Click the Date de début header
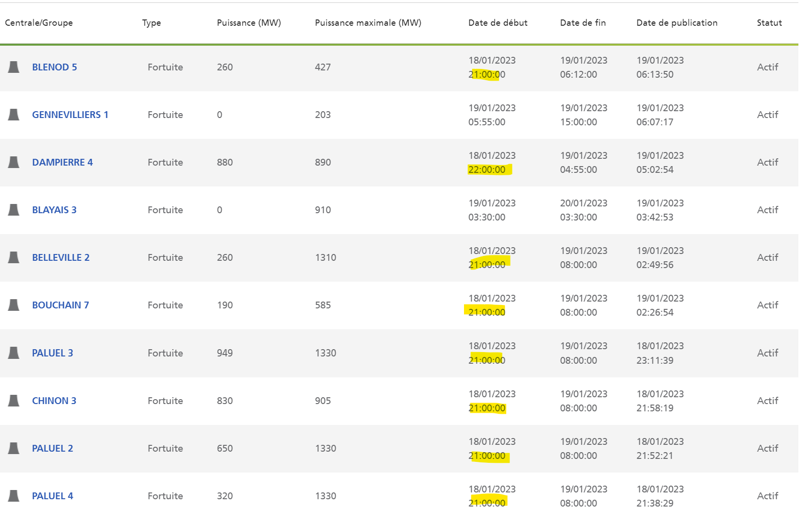Viewport: 812px width, 524px height. (x=498, y=23)
